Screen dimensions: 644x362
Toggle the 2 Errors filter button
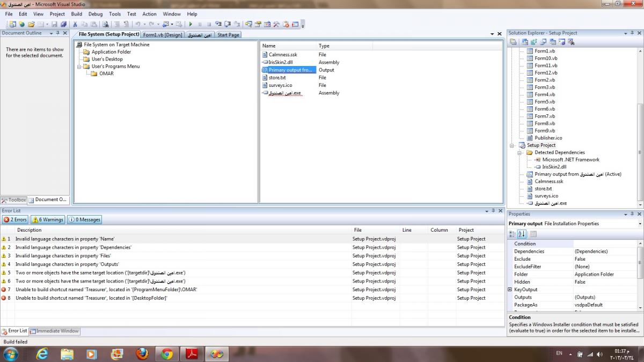click(15, 219)
